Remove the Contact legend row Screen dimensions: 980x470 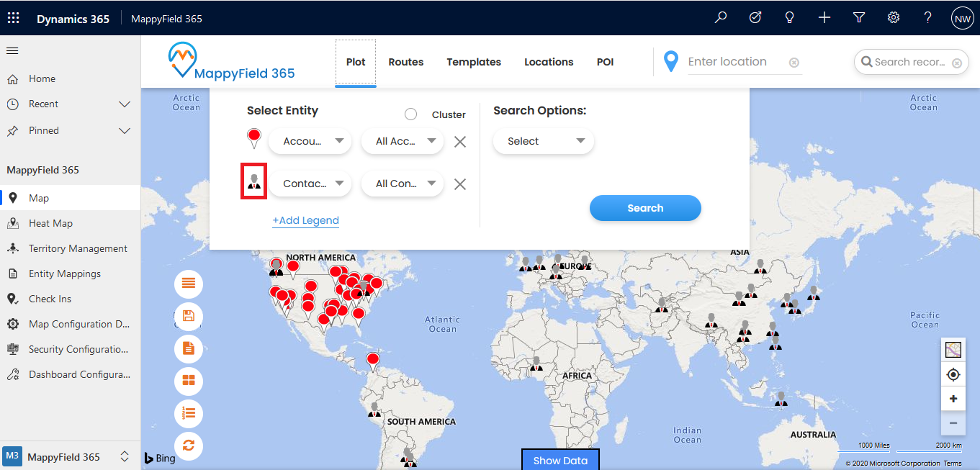(460, 184)
